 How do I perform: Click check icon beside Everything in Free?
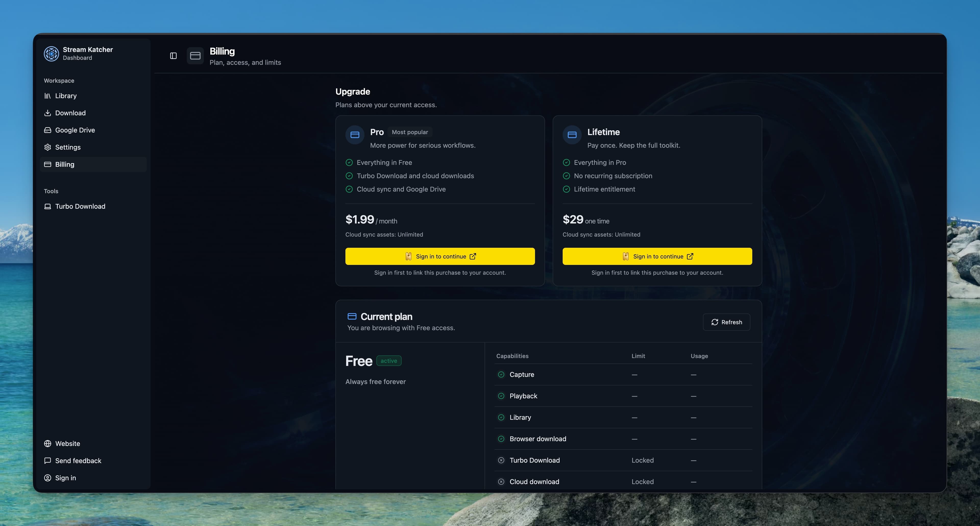tap(349, 163)
